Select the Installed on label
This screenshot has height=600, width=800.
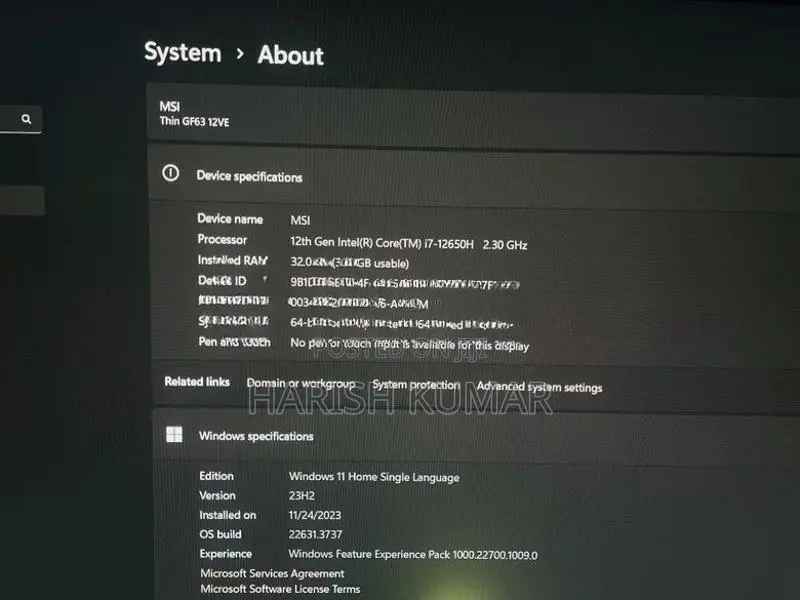(228, 515)
